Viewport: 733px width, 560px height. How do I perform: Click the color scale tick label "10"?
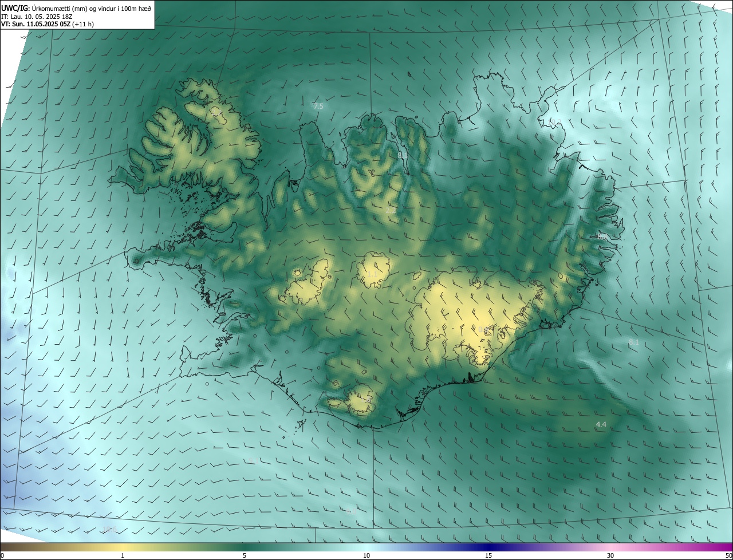tap(366, 556)
